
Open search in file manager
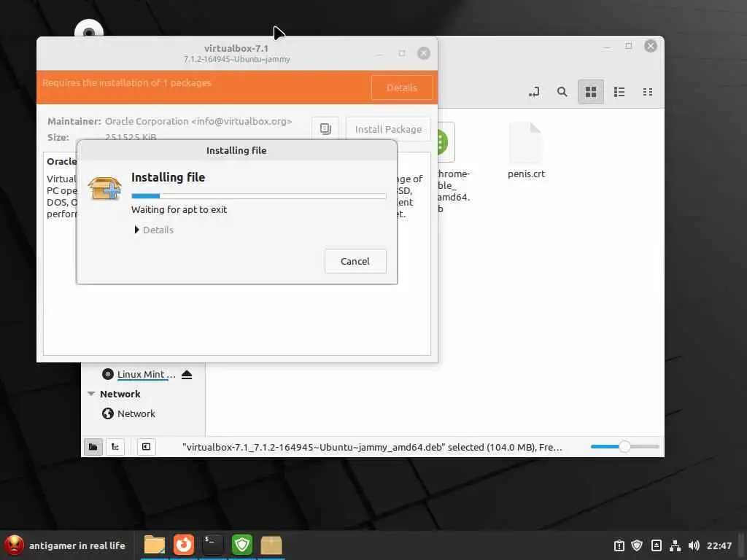click(x=562, y=92)
